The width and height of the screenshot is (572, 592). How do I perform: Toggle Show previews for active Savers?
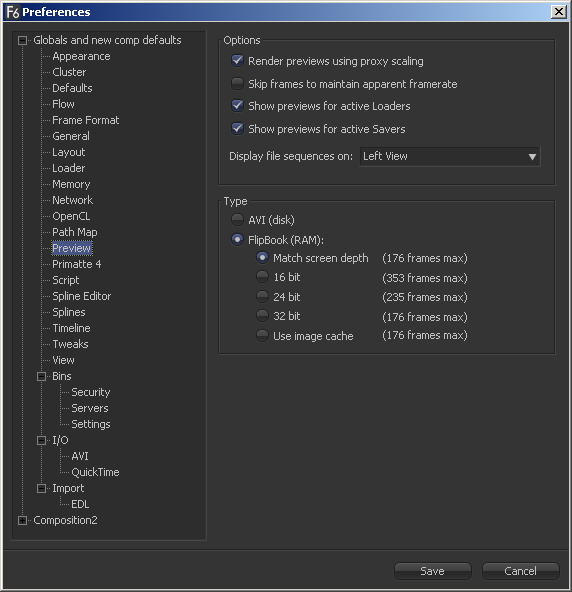coord(237,129)
